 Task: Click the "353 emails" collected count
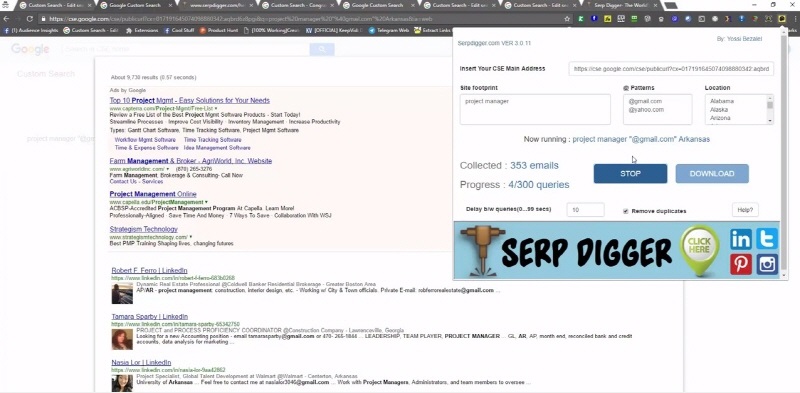pyautogui.click(x=534, y=165)
